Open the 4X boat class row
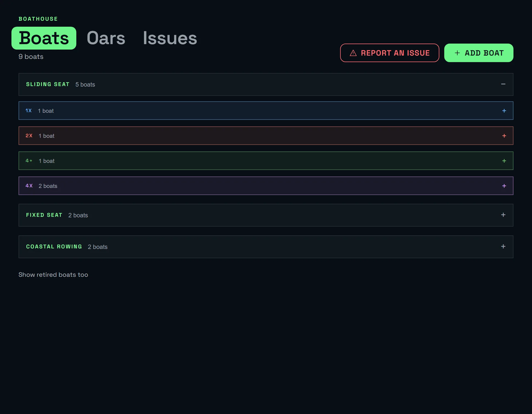Image resolution: width=532 pixels, height=414 pixels. 266,186
